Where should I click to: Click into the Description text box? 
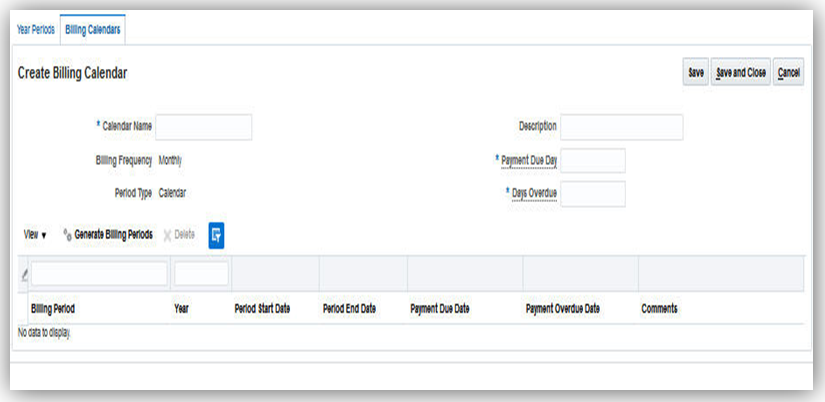pyautogui.click(x=621, y=127)
